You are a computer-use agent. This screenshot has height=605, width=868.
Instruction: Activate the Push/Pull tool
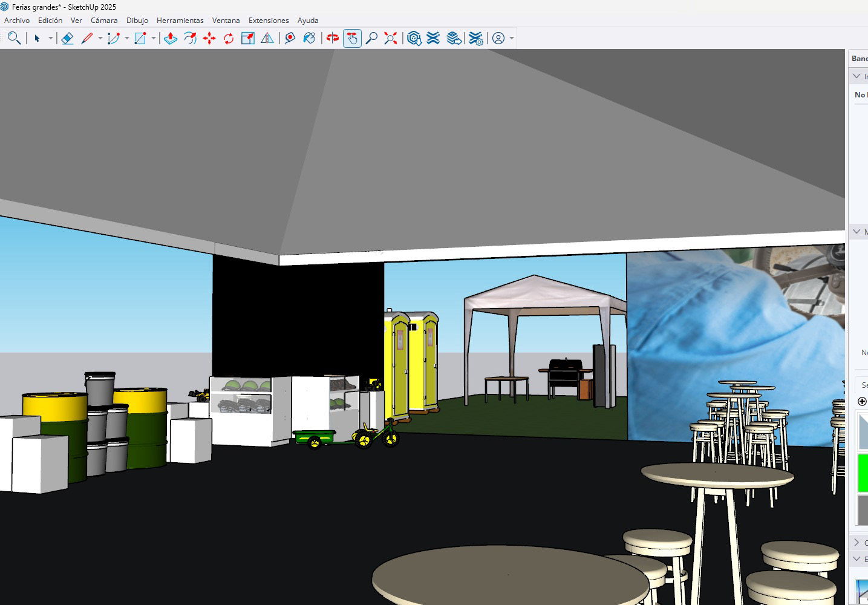(x=171, y=38)
